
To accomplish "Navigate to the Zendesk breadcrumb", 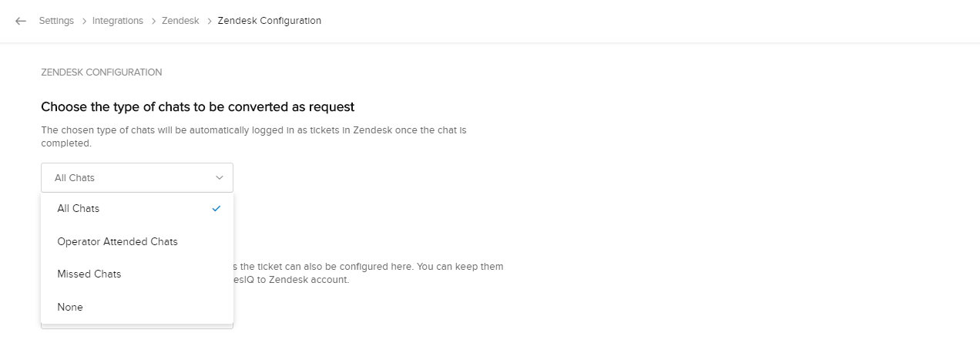I will point(180,21).
